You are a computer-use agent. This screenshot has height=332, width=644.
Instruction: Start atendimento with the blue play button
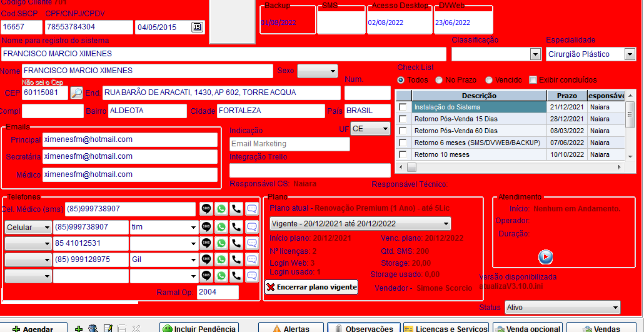[x=545, y=256]
